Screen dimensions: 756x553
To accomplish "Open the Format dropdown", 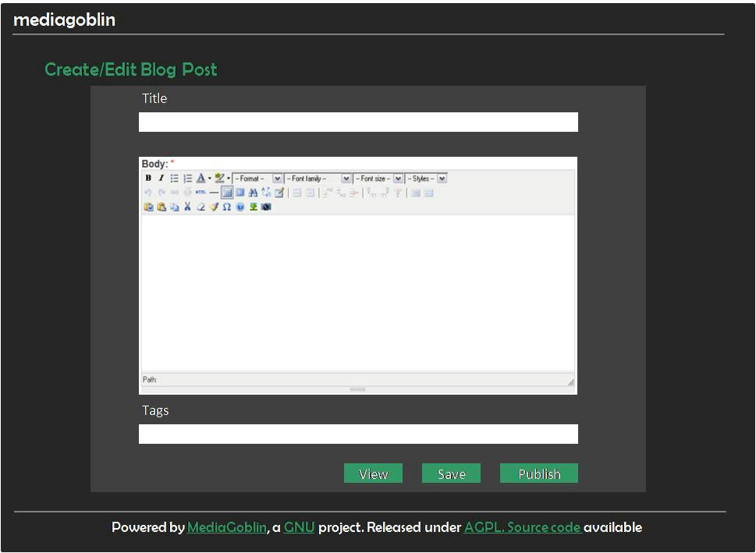I will (257, 179).
